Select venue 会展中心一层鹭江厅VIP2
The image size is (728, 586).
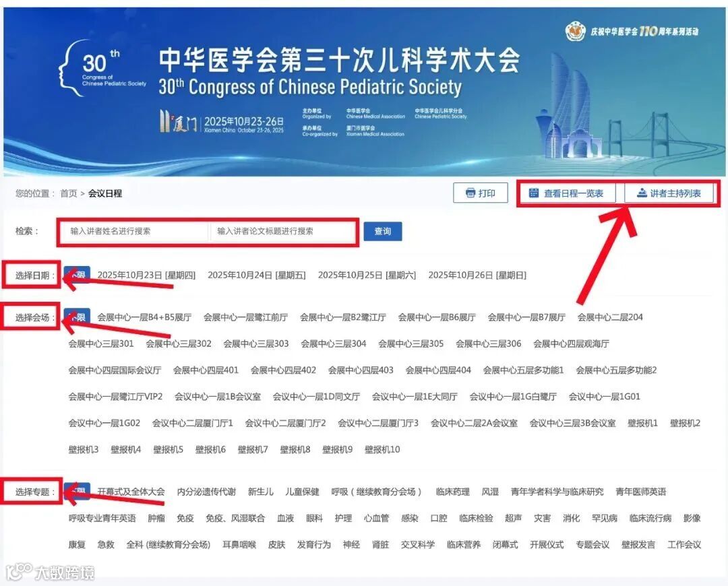coord(116,397)
